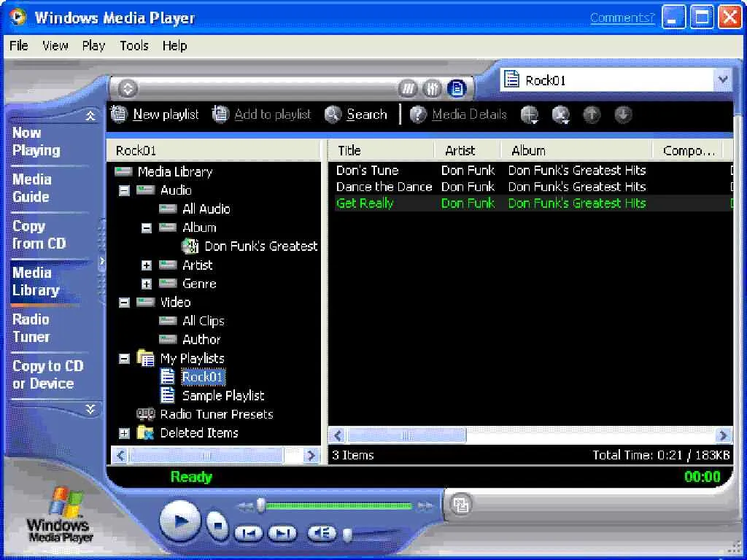Open the Rock01 playlist dropdown
747x560 pixels.
[723, 79]
